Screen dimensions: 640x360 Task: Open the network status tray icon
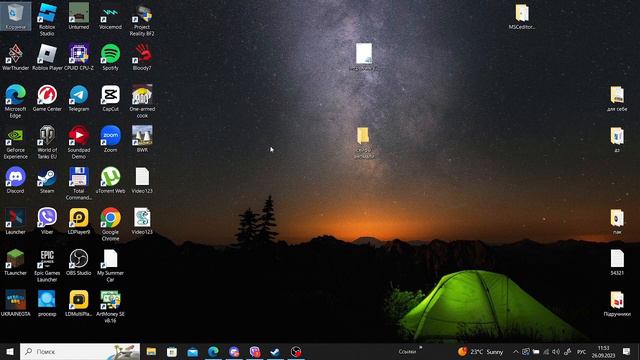pos(546,351)
